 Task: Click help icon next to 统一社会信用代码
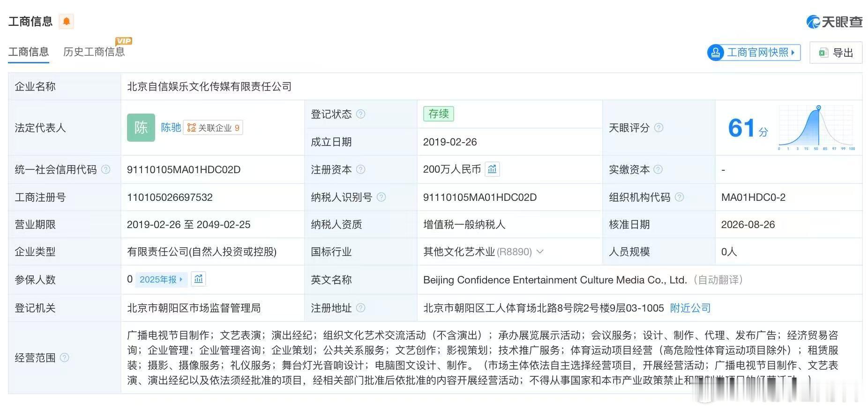tap(106, 169)
